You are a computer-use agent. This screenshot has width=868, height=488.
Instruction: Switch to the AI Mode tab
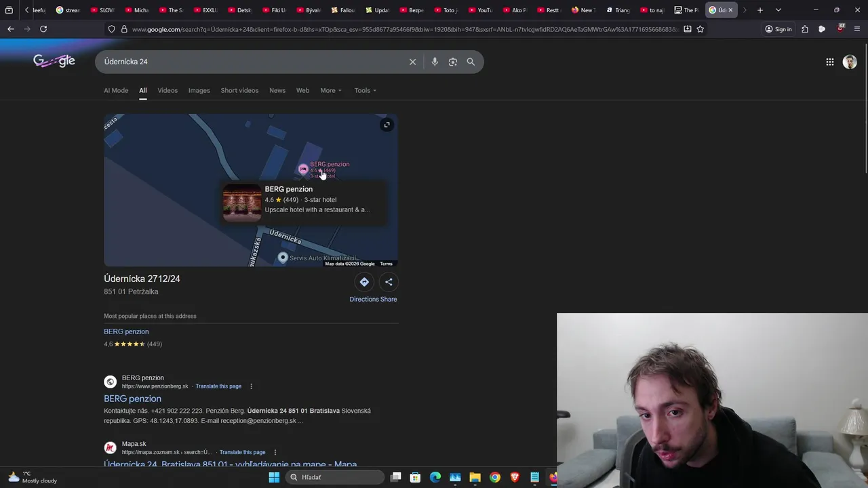(x=116, y=91)
